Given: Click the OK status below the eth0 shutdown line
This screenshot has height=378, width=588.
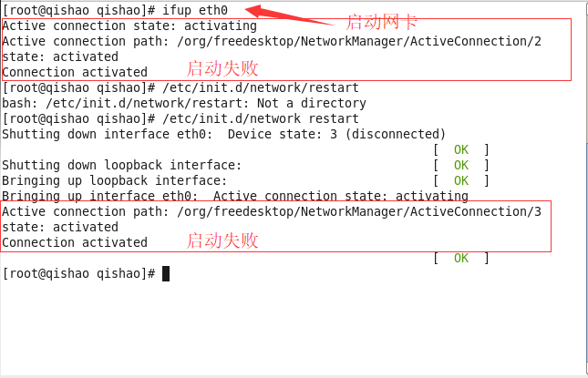Looking at the screenshot, I should pos(460,149).
